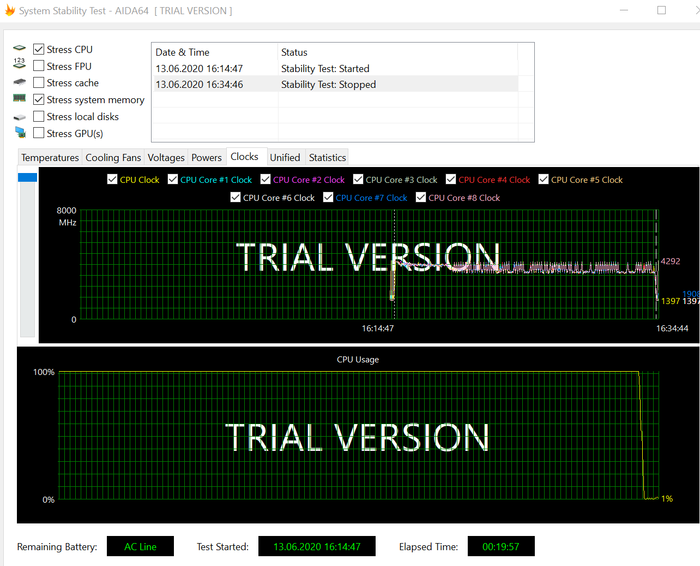
Task: Toggle CPU Core #5 Clock checkbox
Action: 543,179
